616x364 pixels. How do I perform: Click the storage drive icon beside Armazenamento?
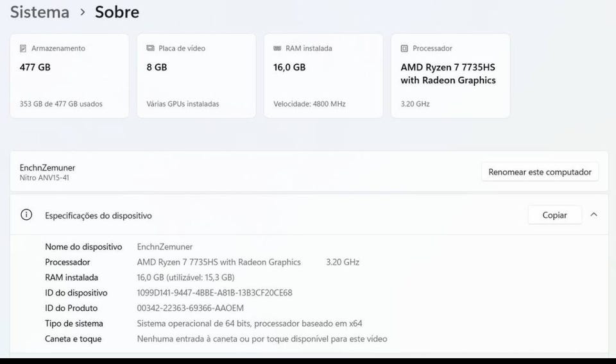coord(23,48)
